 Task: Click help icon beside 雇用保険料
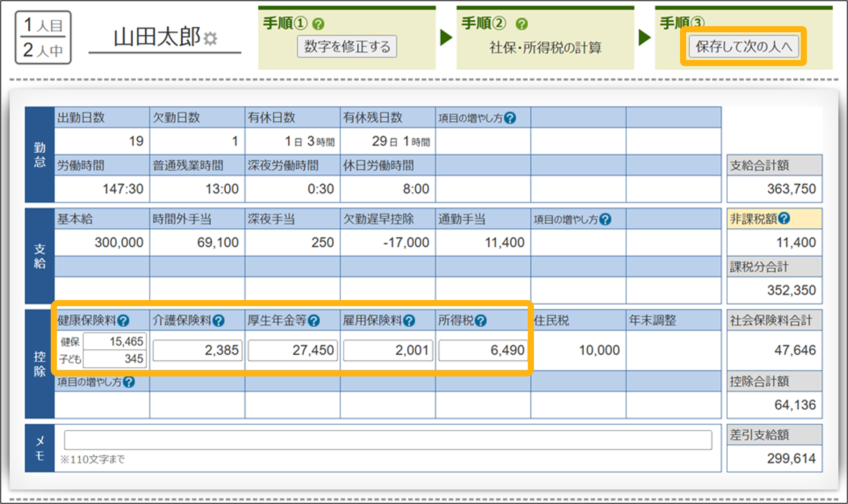coord(409,320)
